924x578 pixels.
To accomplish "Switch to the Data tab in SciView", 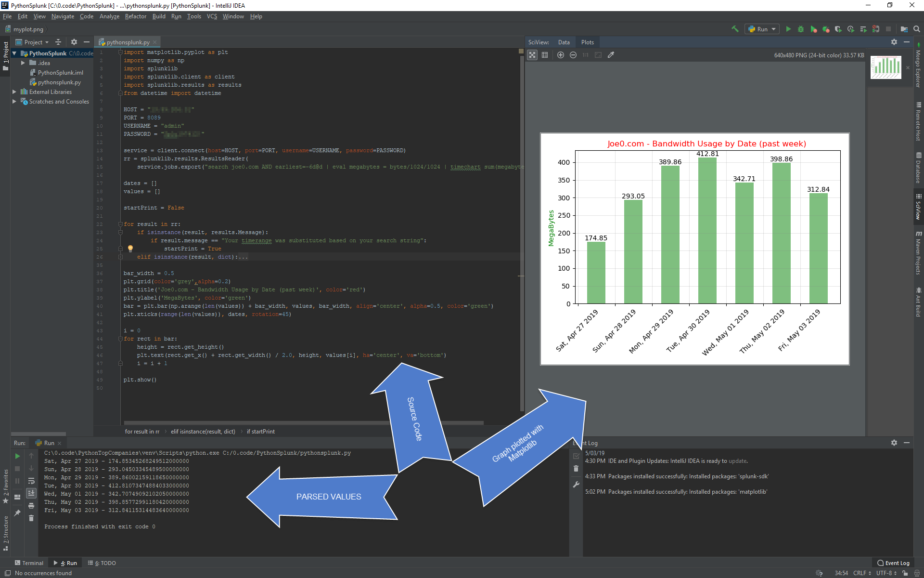I will click(564, 42).
